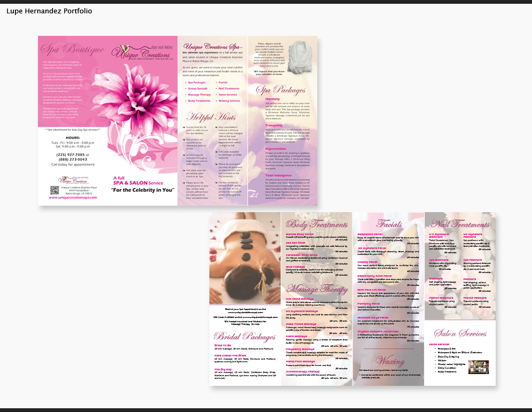Click the Lupe Hernandez Portfolio title
Viewport: 532px width, 412px height.
[49, 11]
